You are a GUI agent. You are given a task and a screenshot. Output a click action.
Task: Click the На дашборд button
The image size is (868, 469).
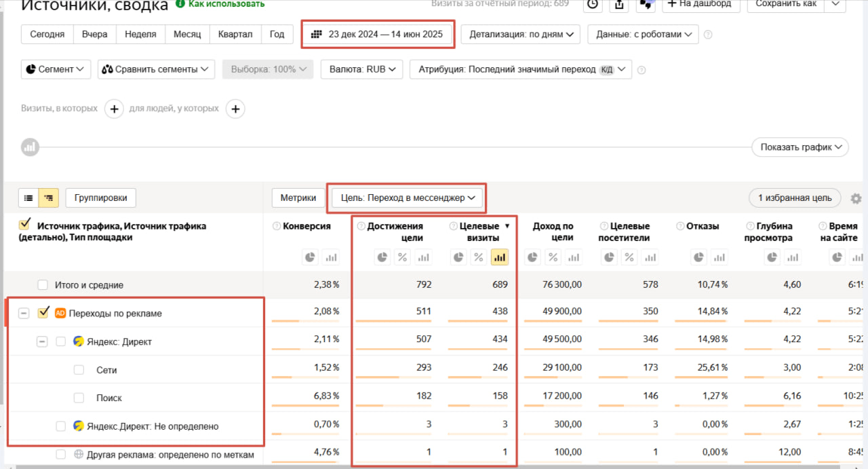point(701,5)
